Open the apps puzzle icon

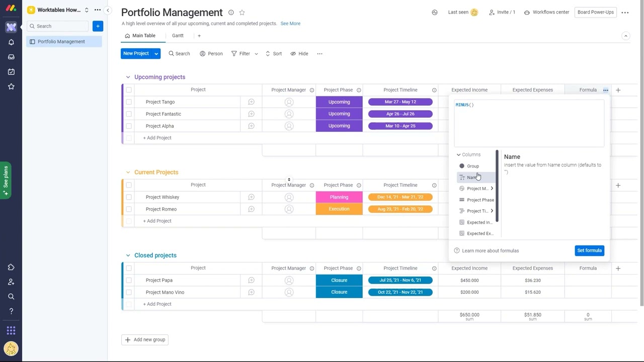tap(11, 267)
